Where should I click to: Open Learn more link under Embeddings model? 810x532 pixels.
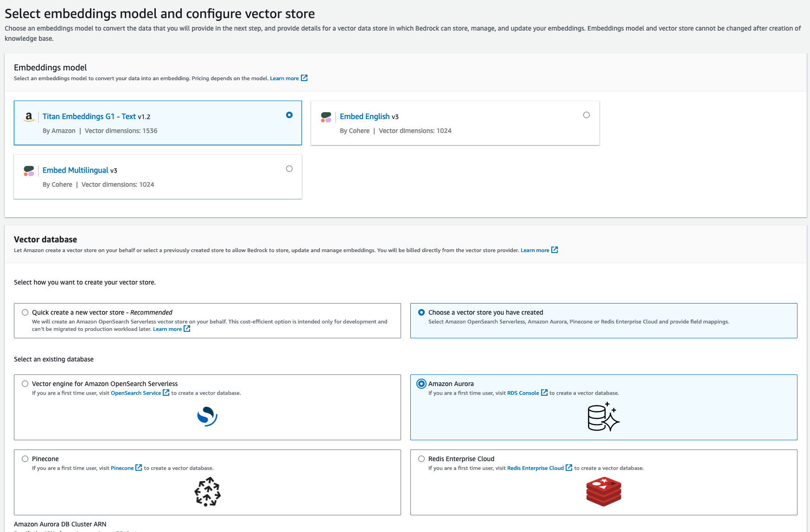click(x=284, y=78)
